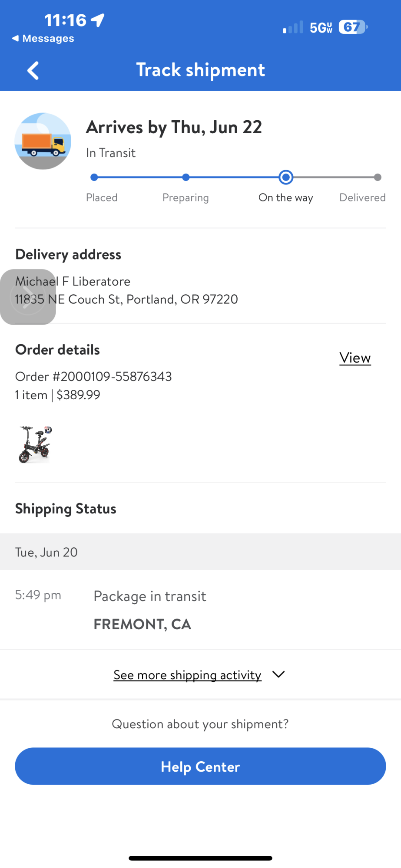Tap the 5G network indicator

click(x=321, y=28)
